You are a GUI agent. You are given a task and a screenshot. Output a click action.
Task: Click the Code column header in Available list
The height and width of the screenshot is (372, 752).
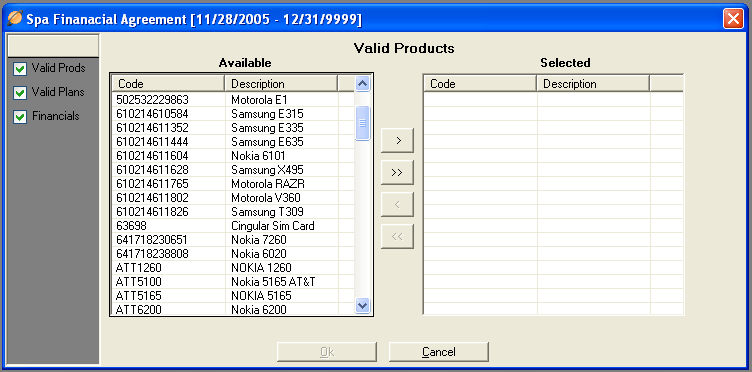pyautogui.click(x=168, y=84)
